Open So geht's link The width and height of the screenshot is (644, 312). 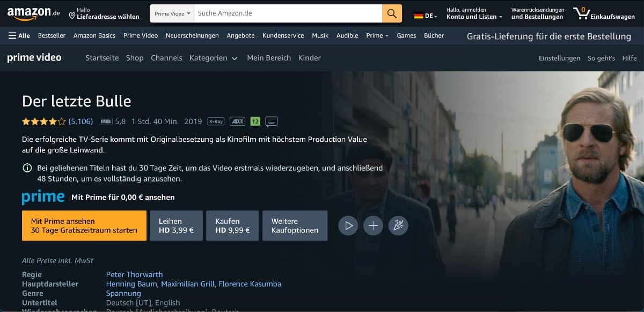601,58
